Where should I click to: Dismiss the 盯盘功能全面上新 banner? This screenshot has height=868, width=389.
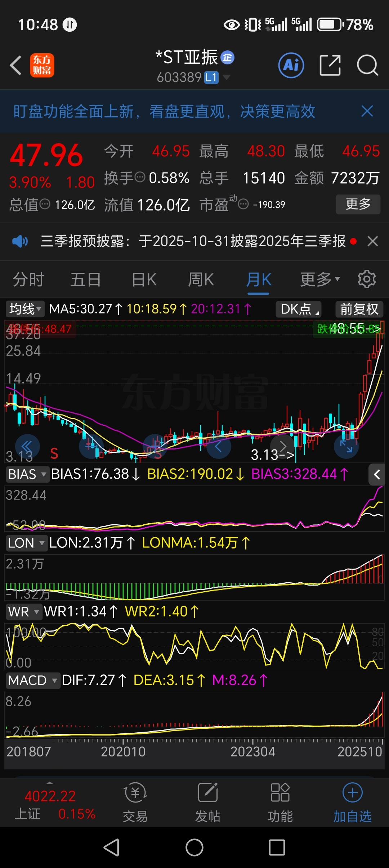[367, 111]
